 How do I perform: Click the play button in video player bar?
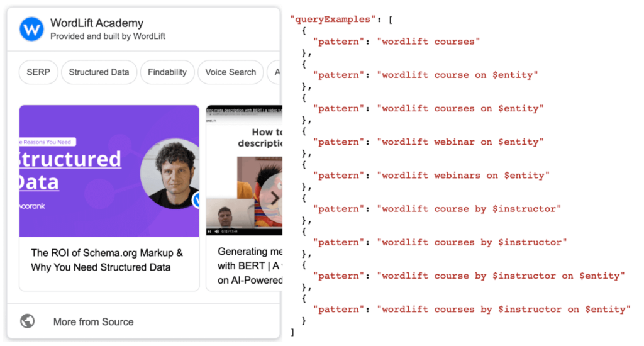209,232
